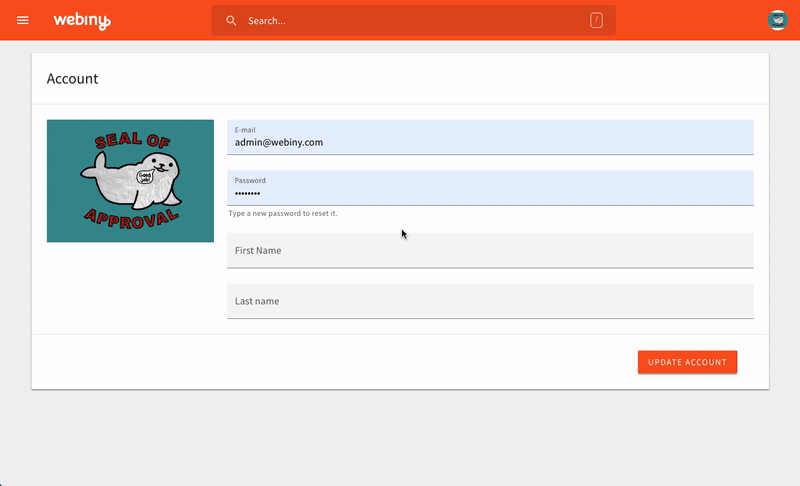Click the Last name field
This screenshot has width=800, height=486.
coord(490,301)
